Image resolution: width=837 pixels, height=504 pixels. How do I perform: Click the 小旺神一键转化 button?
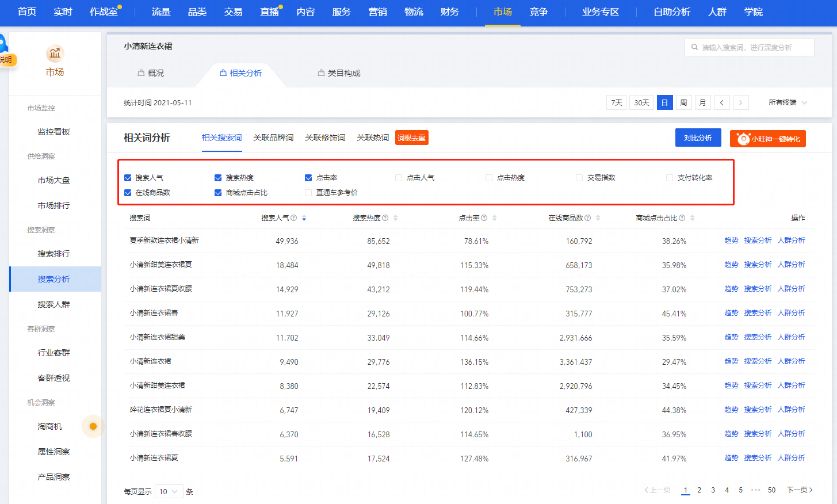tap(768, 139)
